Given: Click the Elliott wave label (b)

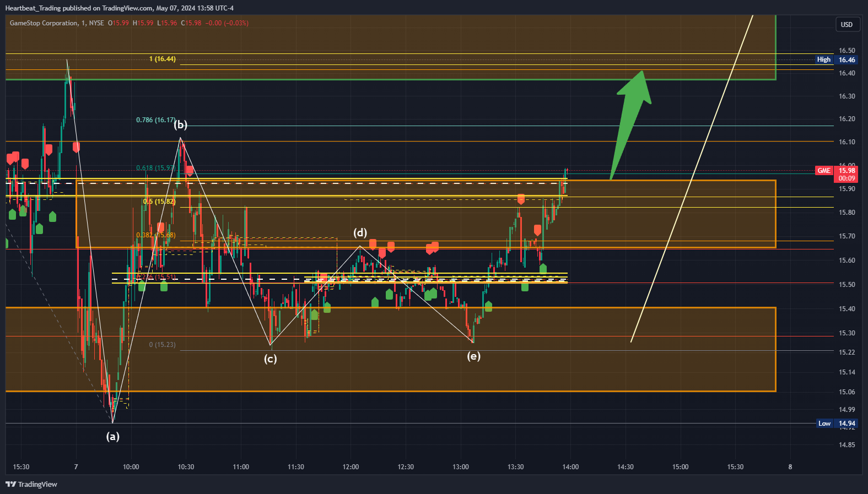Looking at the screenshot, I should click(181, 125).
